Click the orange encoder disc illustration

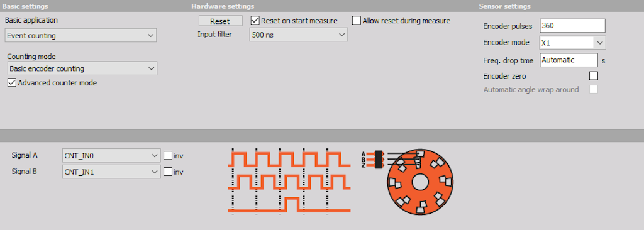point(419,182)
